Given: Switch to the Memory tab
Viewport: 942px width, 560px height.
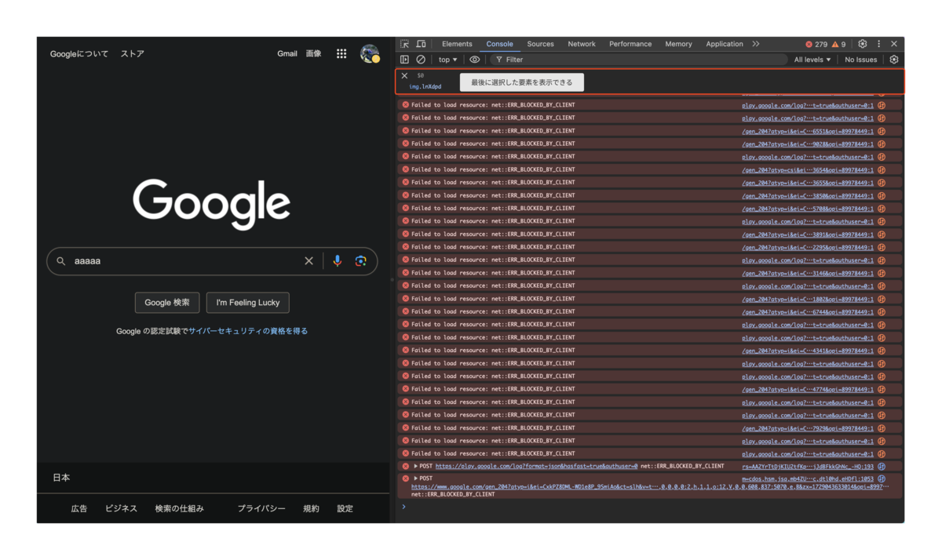Looking at the screenshot, I should 678,44.
